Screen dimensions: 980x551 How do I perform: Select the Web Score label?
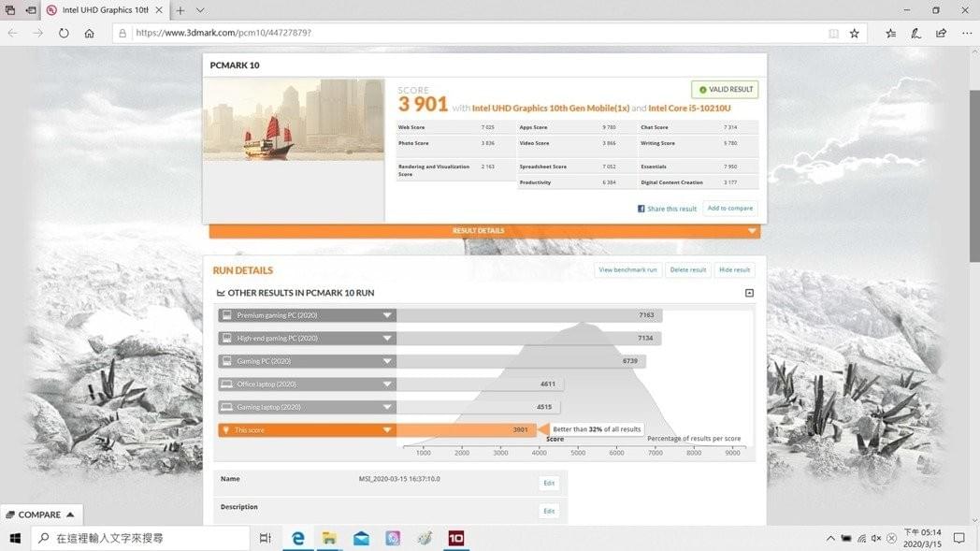(411, 127)
